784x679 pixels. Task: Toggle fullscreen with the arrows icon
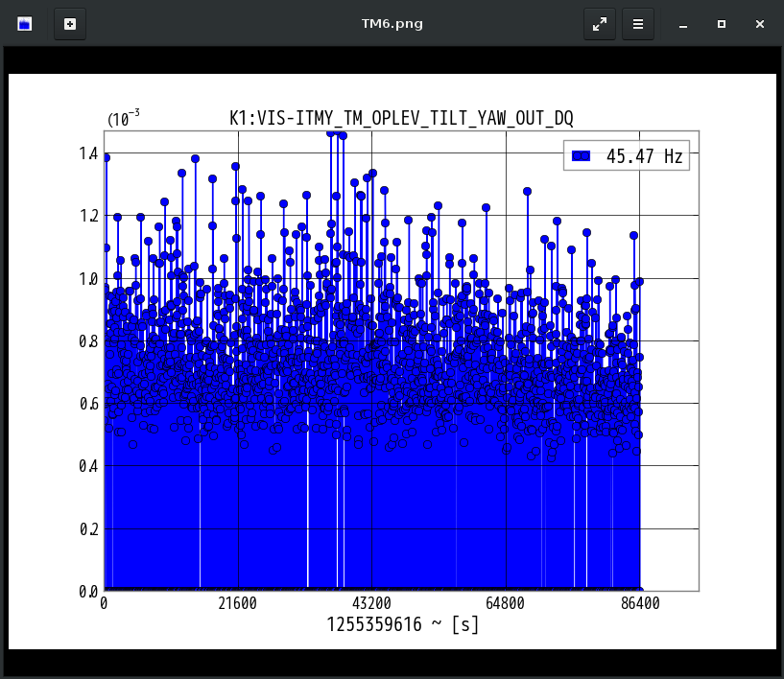point(600,23)
